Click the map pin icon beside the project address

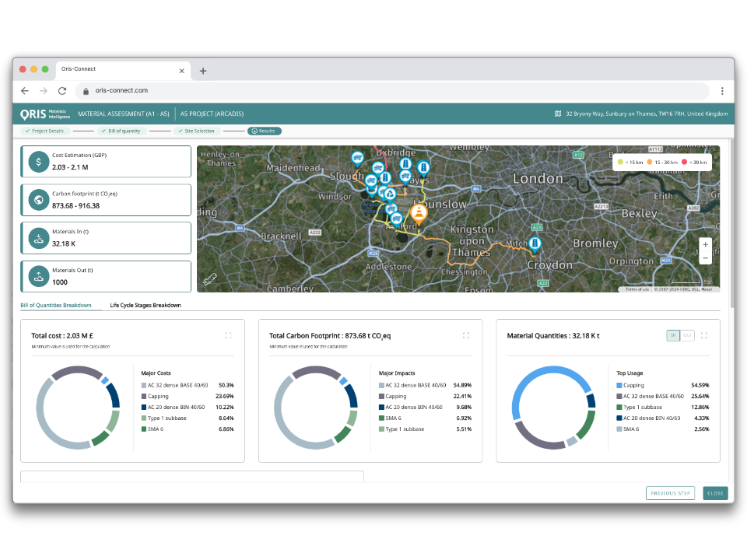coord(556,114)
